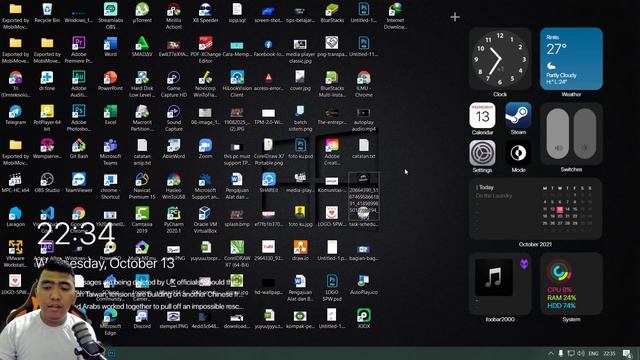This screenshot has height=360, width=640.
Task: Select the Sound Capture icon
Action: [x=173, y=118]
